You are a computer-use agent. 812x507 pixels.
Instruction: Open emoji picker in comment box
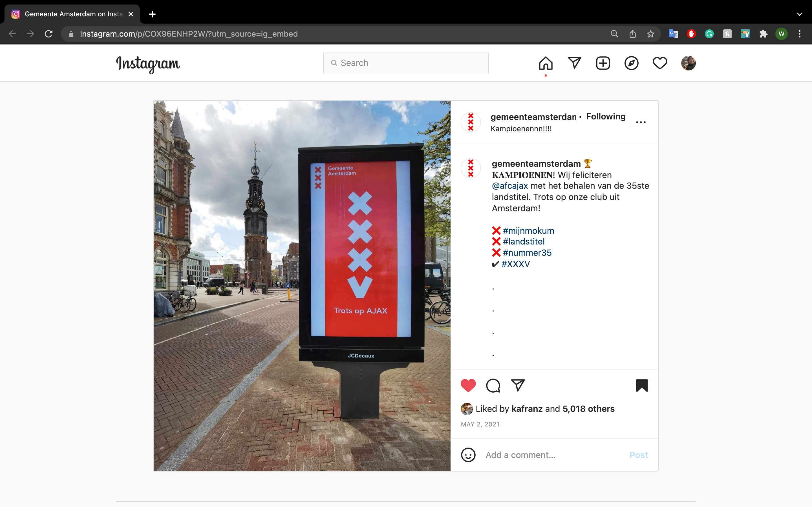[468, 455]
